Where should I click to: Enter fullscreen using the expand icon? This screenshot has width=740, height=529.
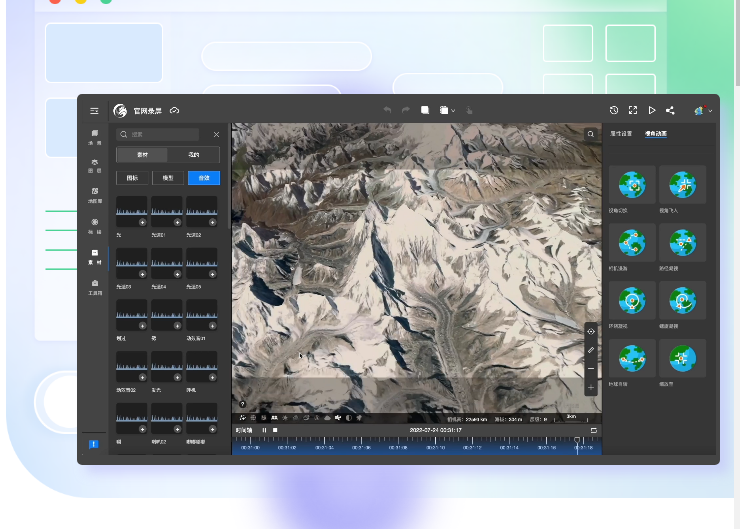click(633, 110)
